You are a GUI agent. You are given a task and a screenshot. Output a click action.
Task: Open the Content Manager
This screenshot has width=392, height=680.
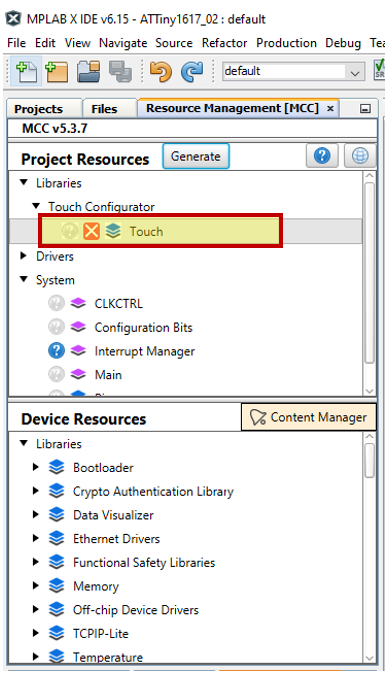[308, 417]
